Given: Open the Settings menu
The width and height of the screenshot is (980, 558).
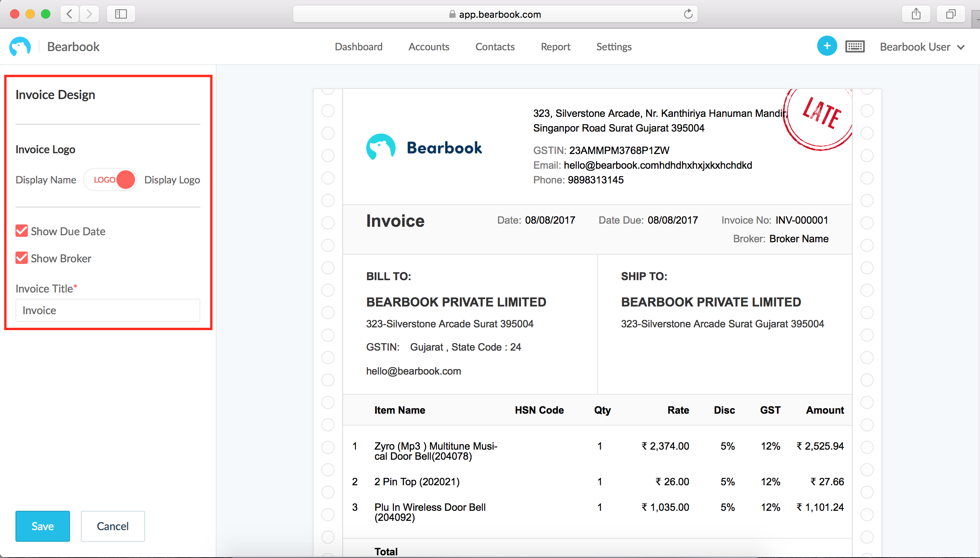Looking at the screenshot, I should tap(614, 47).
